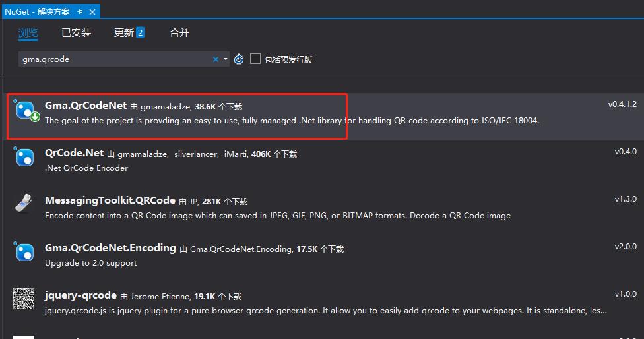Screen dimensions: 644x339
Task: Select the jquery-qrcode package title
Action: (x=81, y=295)
